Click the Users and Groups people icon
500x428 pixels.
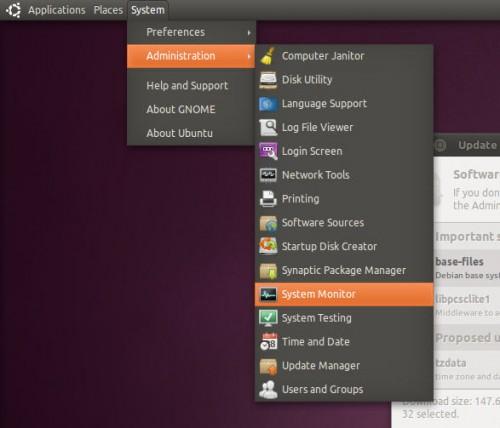click(x=268, y=390)
